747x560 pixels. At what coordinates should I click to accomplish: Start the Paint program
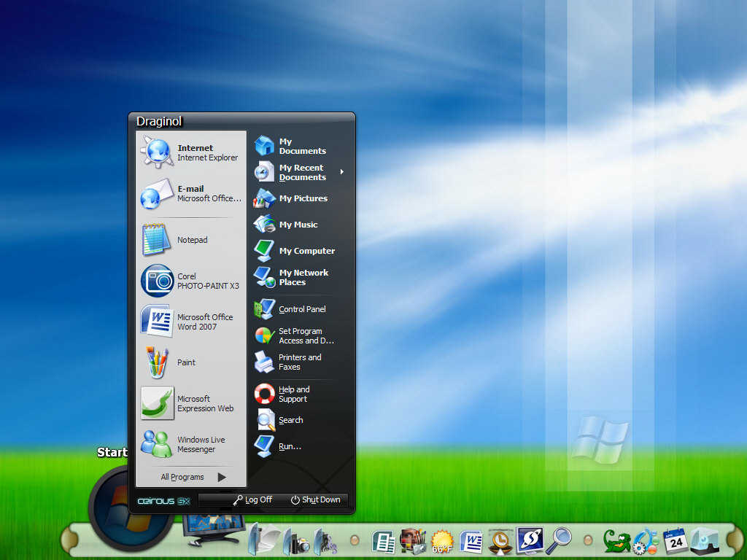[191, 362]
